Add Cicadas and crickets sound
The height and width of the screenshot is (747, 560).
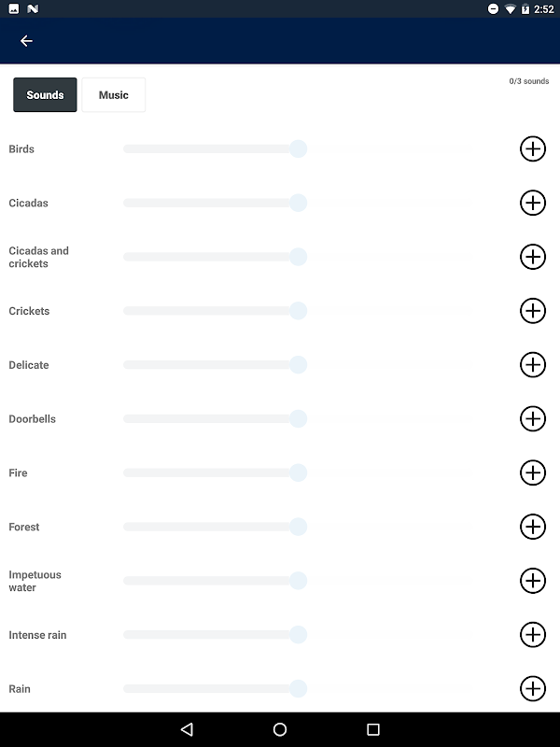pyautogui.click(x=532, y=257)
